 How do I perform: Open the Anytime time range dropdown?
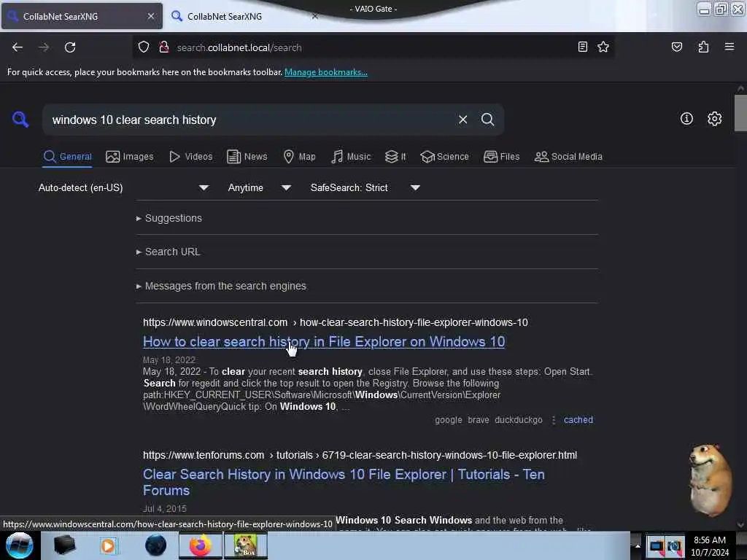point(259,187)
